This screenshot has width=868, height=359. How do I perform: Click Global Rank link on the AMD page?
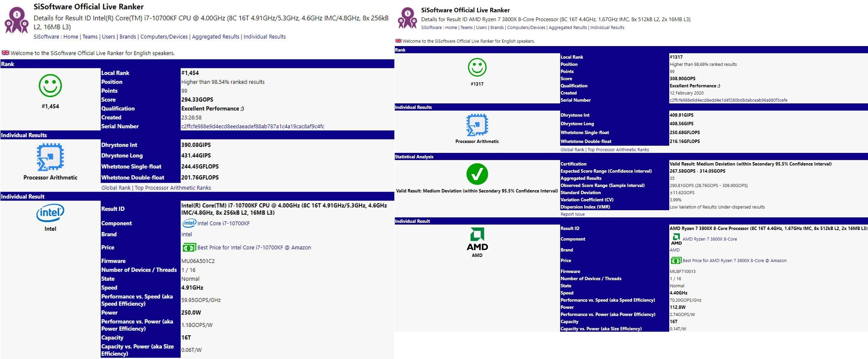pos(572,150)
